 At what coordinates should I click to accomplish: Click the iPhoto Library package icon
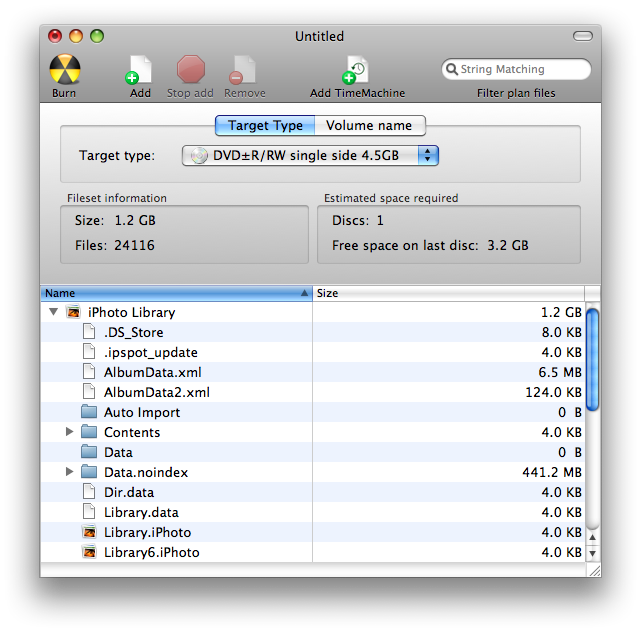click(x=74, y=312)
